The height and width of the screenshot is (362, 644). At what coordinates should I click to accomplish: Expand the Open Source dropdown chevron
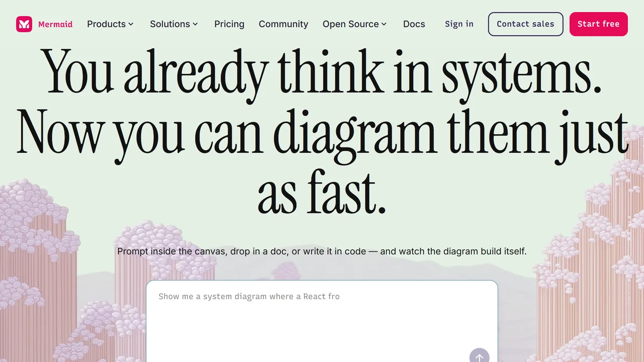point(384,24)
